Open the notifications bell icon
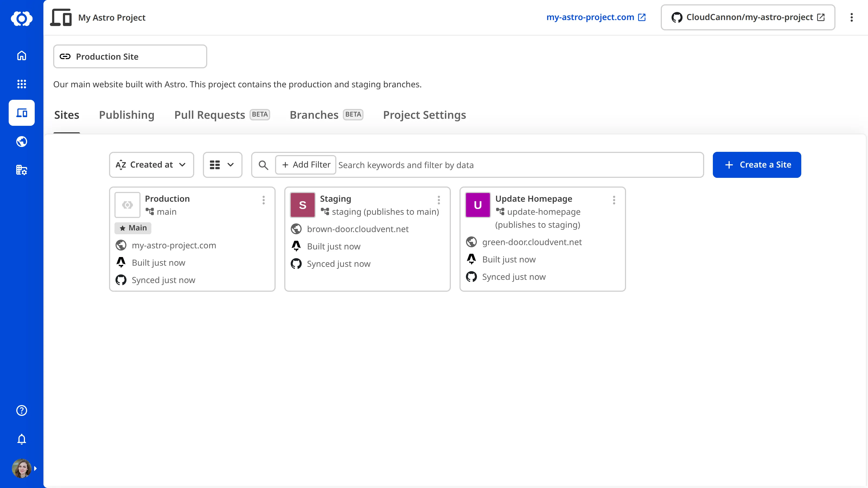868x488 pixels. click(22, 439)
